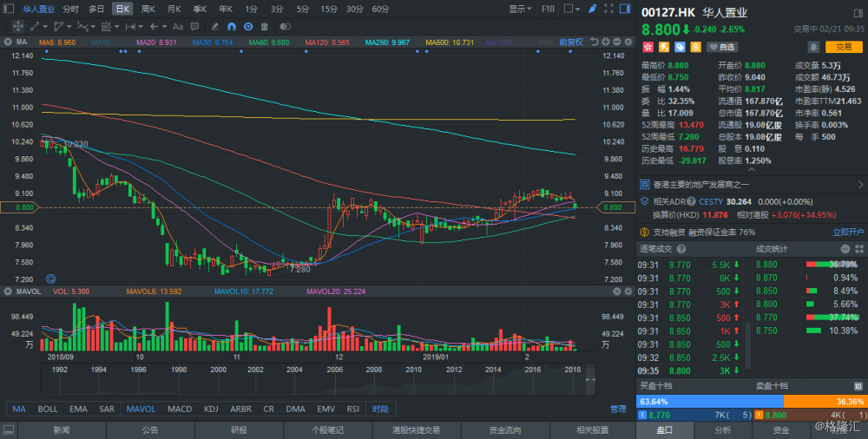Delete drawings with the trash icon

[x=264, y=26]
